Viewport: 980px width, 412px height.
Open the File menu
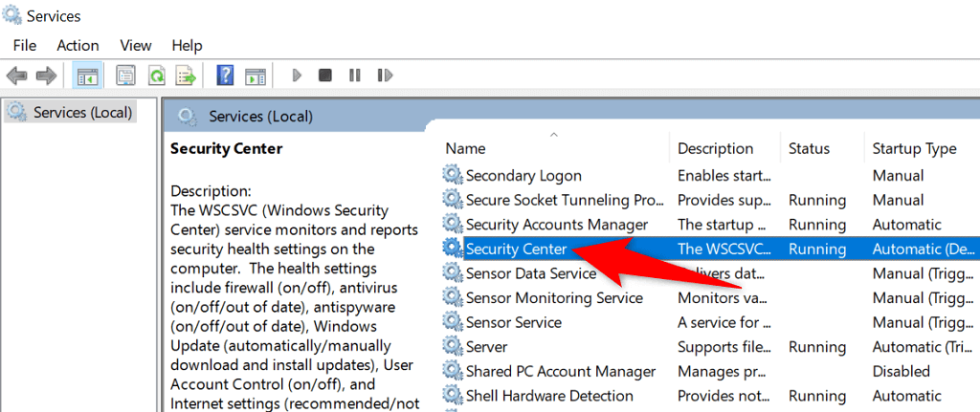pyautogui.click(x=25, y=45)
